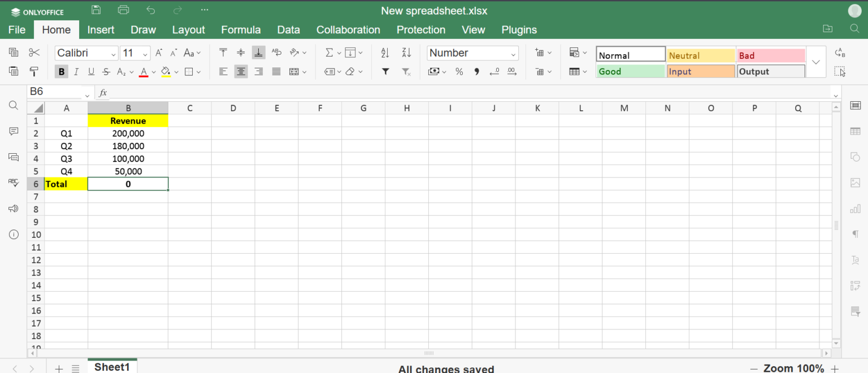Click the Filter funnel icon
Screen dimensions: 868x373
pos(385,72)
